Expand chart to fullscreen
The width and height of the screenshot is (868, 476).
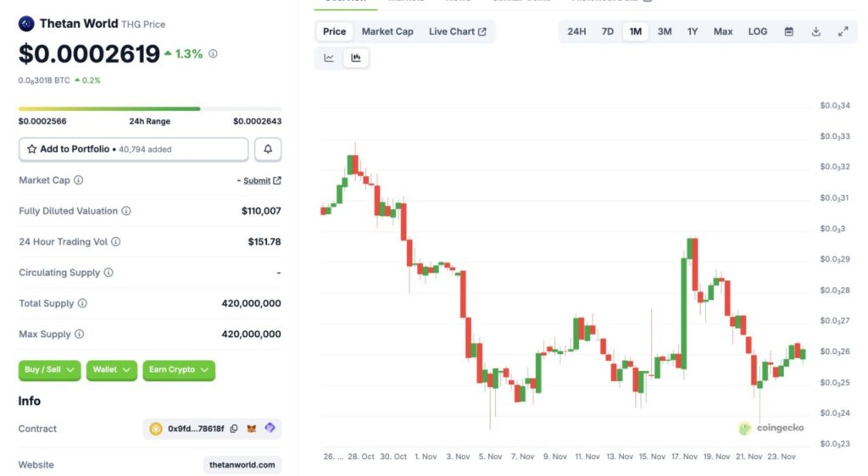pos(843,32)
